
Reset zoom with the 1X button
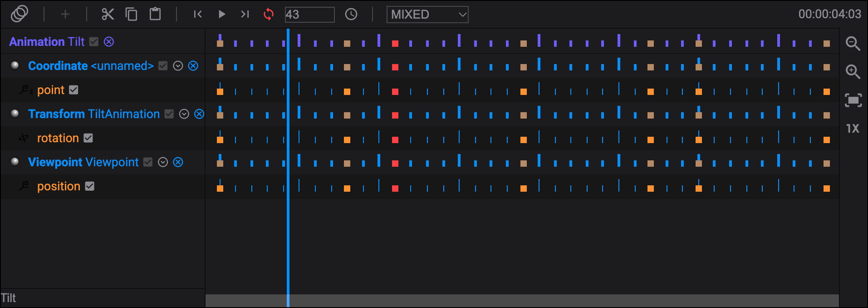coord(853,129)
